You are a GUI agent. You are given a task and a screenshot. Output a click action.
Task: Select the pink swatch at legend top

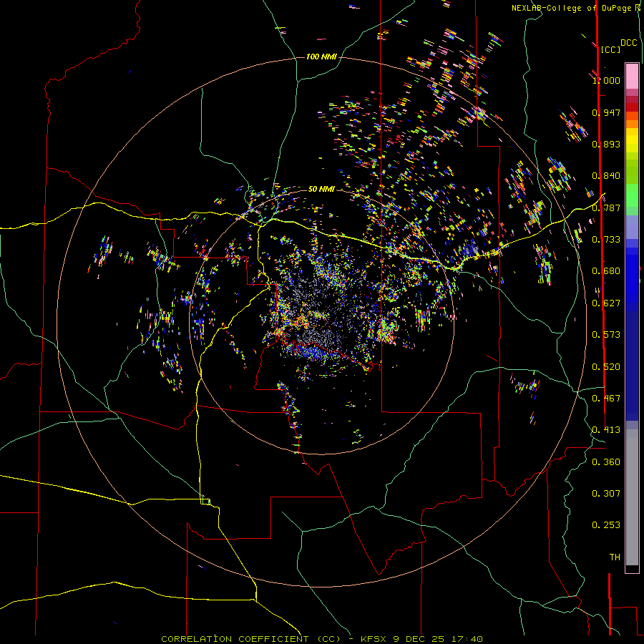point(632,77)
